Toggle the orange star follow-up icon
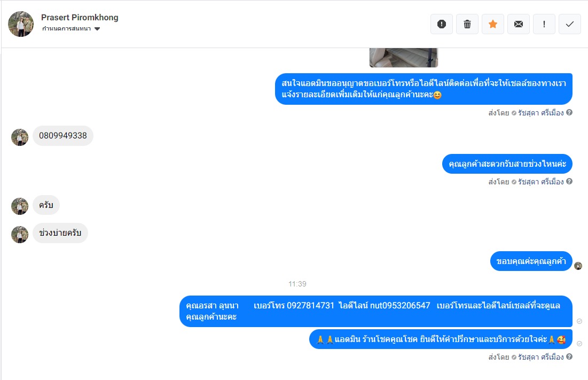The height and width of the screenshot is (380, 588). (493, 24)
